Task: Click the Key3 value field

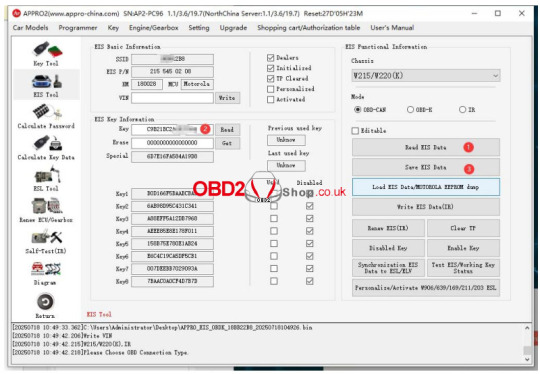Action: [x=172, y=219]
